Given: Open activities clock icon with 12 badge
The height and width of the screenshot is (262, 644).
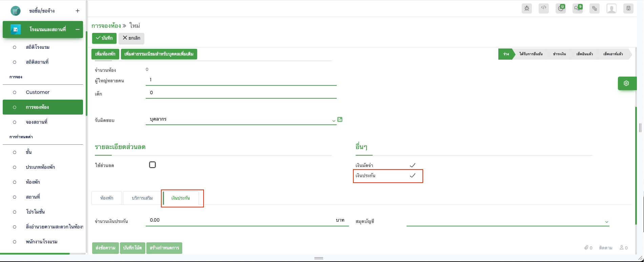Looking at the screenshot, I should pyautogui.click(x=561, y=8).
